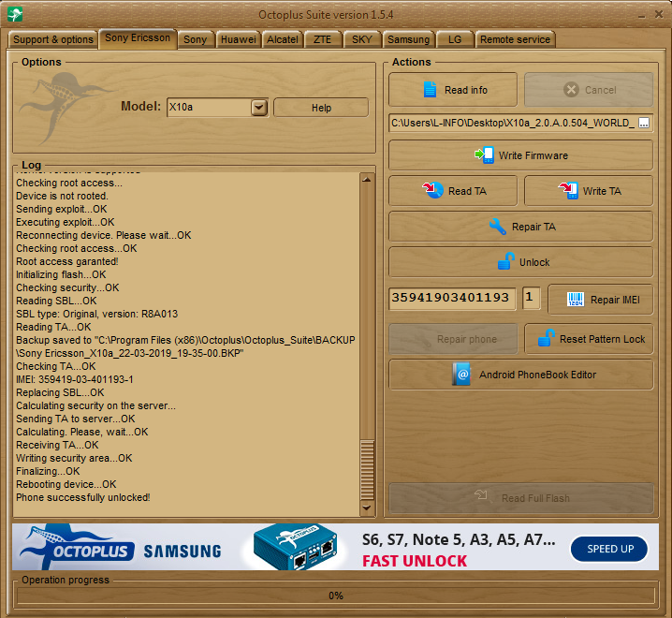The height and width of the screenshot is (618, 672).
Task: Click the Read TA disc icon
Action: pyautogui.click(x=432, y=190)
